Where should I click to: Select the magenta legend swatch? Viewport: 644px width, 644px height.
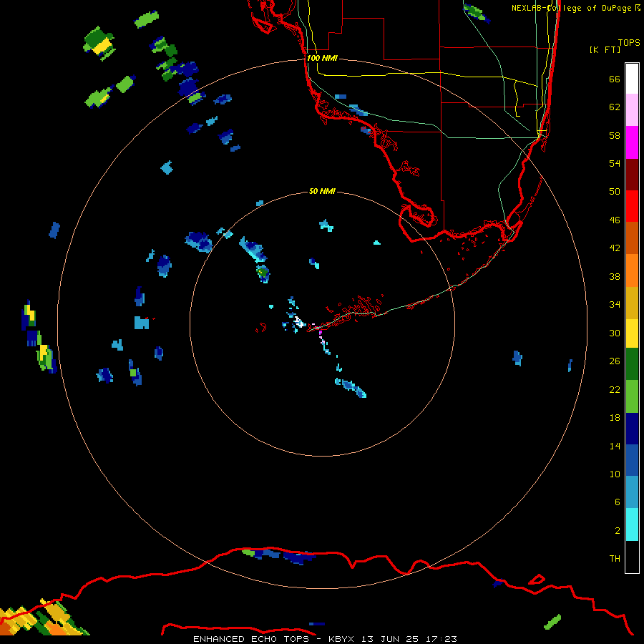pyautogui.click(x=632, y=142)
